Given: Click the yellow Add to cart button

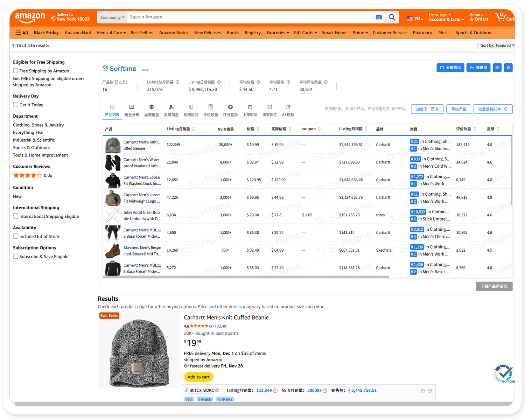Looking at the screenshot, I should tap(198, 377).
